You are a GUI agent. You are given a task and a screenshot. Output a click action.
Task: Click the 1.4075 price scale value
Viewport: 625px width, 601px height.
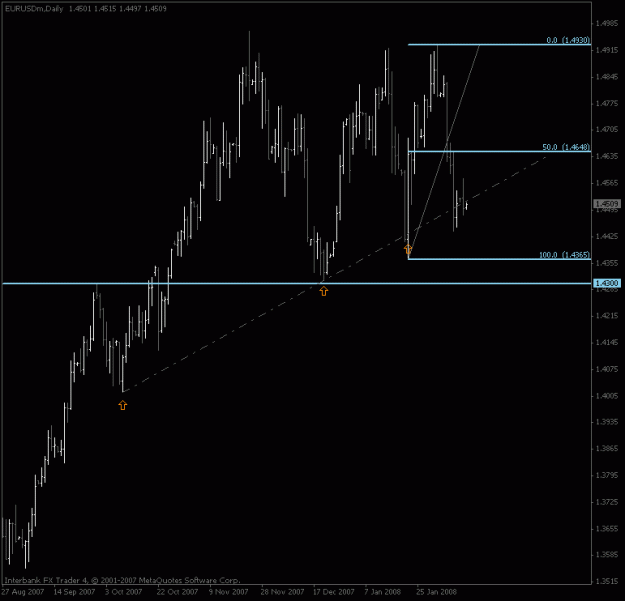point(607,369)
